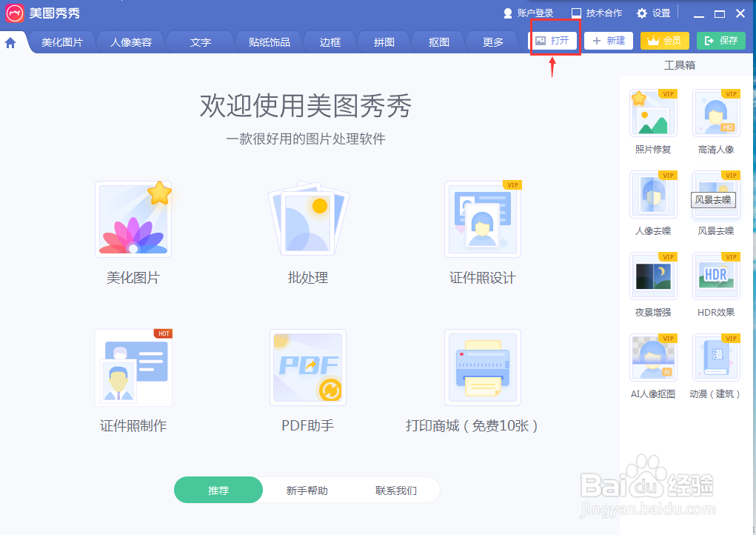
Task: Click the PDF助手 text label
Action: click(308, 425)
